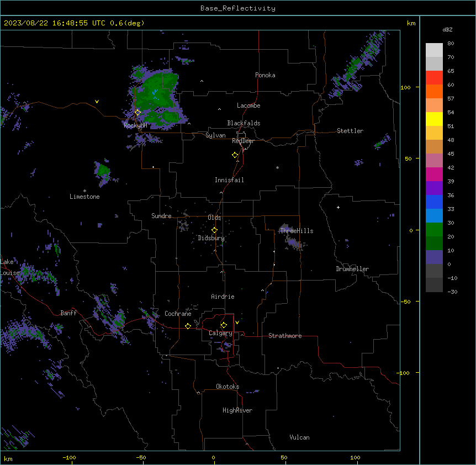Screen dimensions: 476x465
Task: Pick the bright yellow swatch between 54 and 51
Action: (434, 119)
